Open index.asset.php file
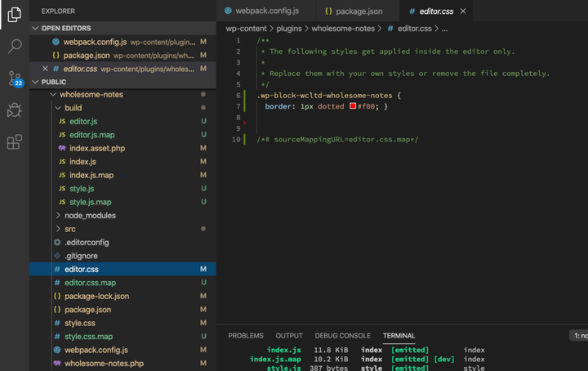The height and width of the screenshot is (371, 588). (122, 148)
